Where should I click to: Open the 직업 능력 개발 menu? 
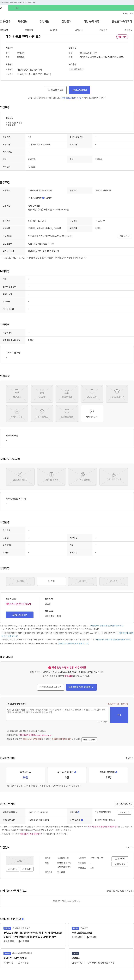[92, 22]
